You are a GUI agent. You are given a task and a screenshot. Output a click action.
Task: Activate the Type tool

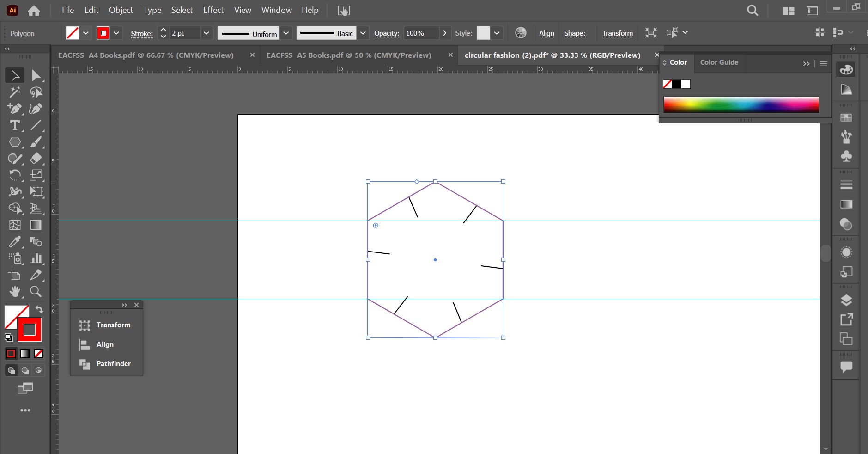[x=15, y=125]
